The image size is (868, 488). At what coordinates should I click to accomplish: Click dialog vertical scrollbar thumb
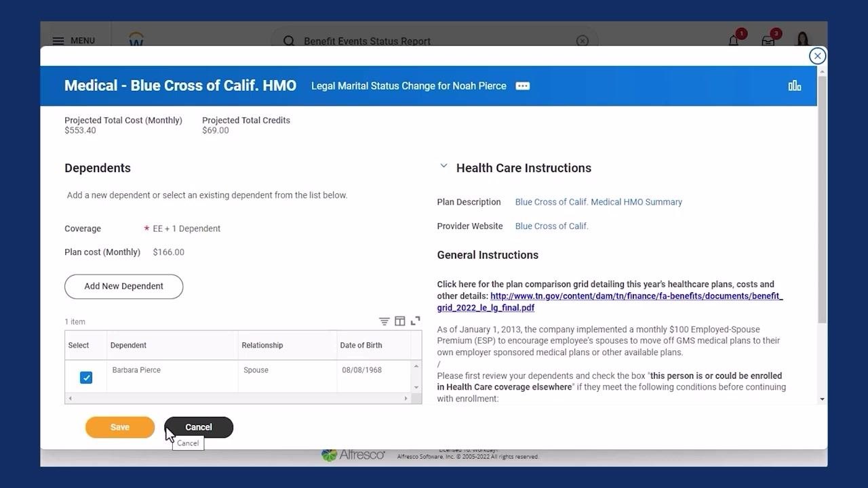tap(823, 199)
